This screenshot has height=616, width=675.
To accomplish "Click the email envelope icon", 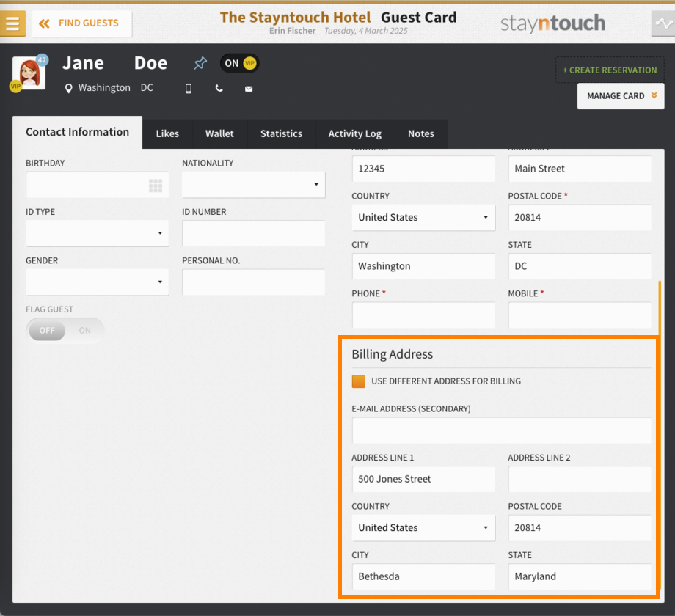I will tap(249, 89).
